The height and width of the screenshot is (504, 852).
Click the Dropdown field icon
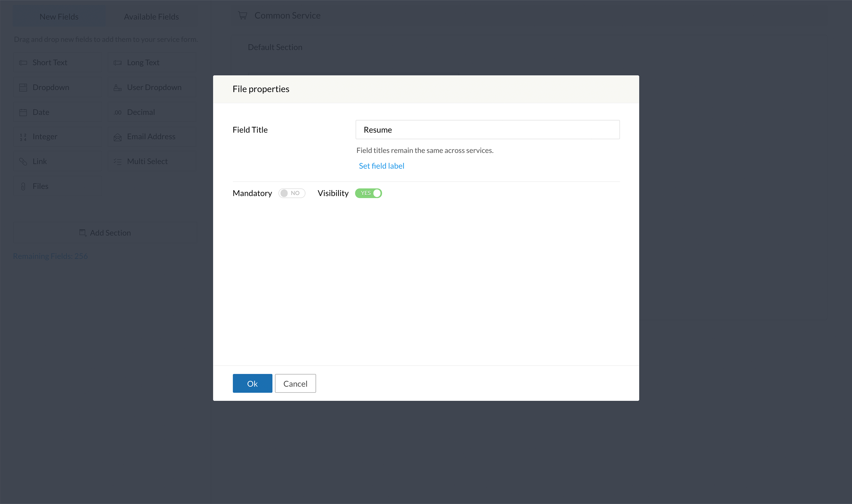23,88
